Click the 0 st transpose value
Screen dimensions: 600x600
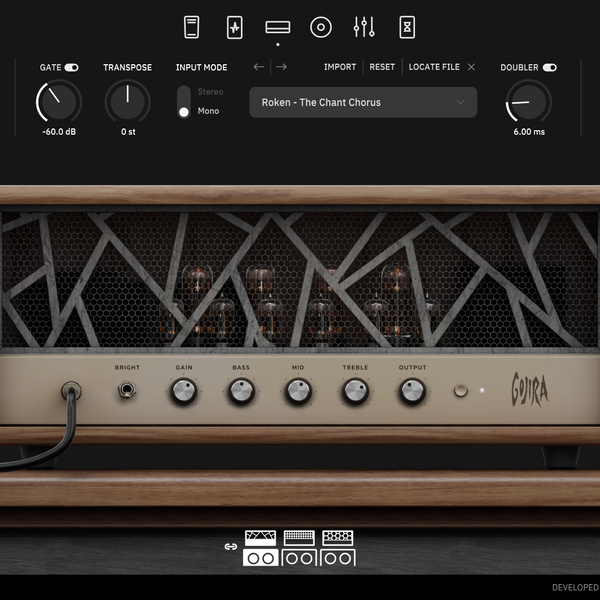128,132
